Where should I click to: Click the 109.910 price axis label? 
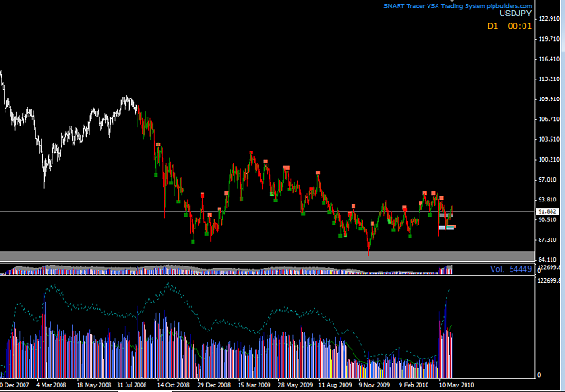(x=549, y=99)
